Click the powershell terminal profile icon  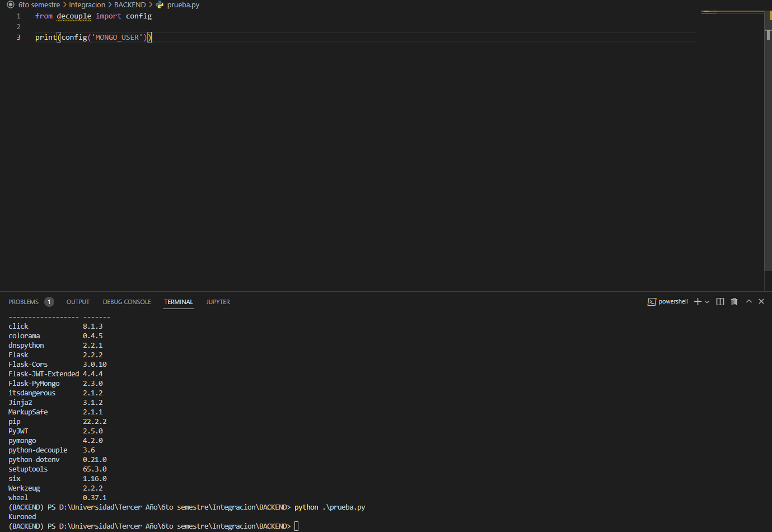(x=652, y=302)
